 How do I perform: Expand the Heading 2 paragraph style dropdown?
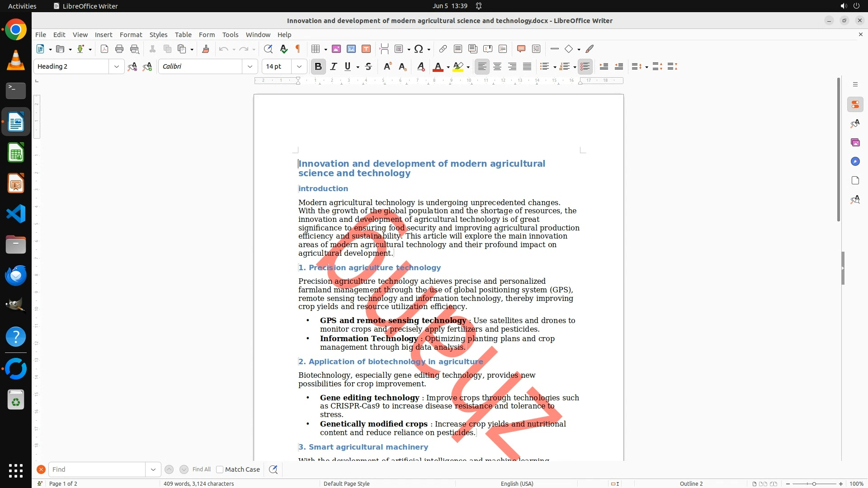click(x=116, y=66)
